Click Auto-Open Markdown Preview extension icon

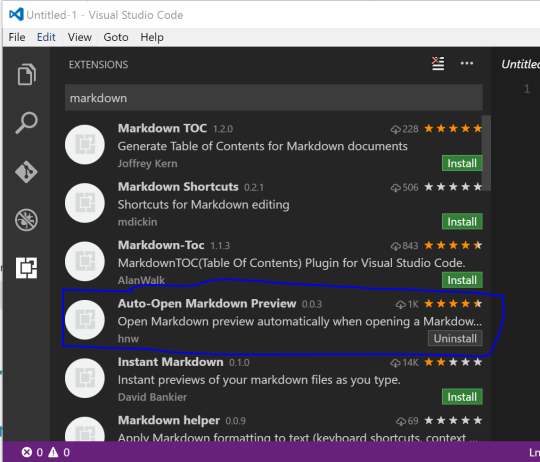click(85, 320)
